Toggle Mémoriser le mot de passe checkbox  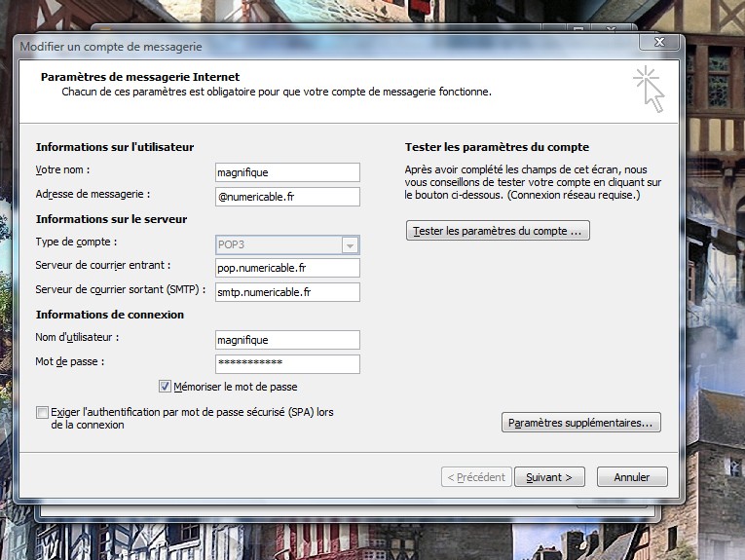coord(165,387)
